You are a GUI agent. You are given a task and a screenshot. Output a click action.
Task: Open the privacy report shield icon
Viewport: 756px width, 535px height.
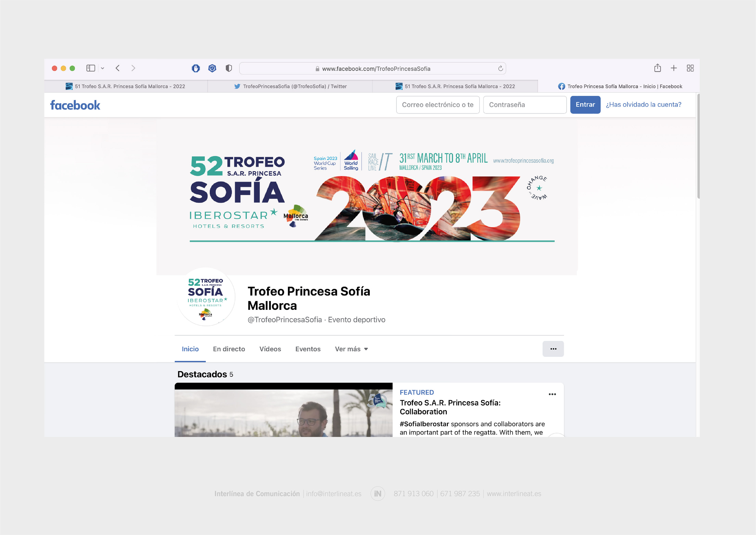pyautogui.click(x=229, y=68)
